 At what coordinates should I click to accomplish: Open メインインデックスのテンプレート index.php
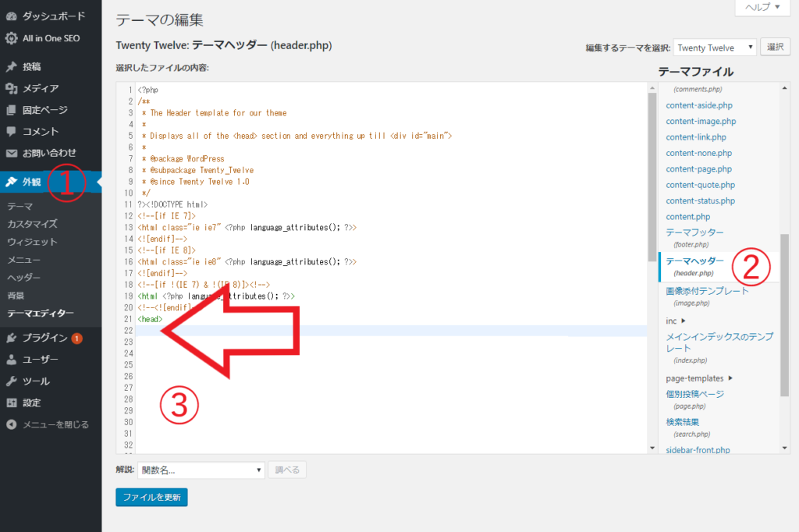coord(719,342)
